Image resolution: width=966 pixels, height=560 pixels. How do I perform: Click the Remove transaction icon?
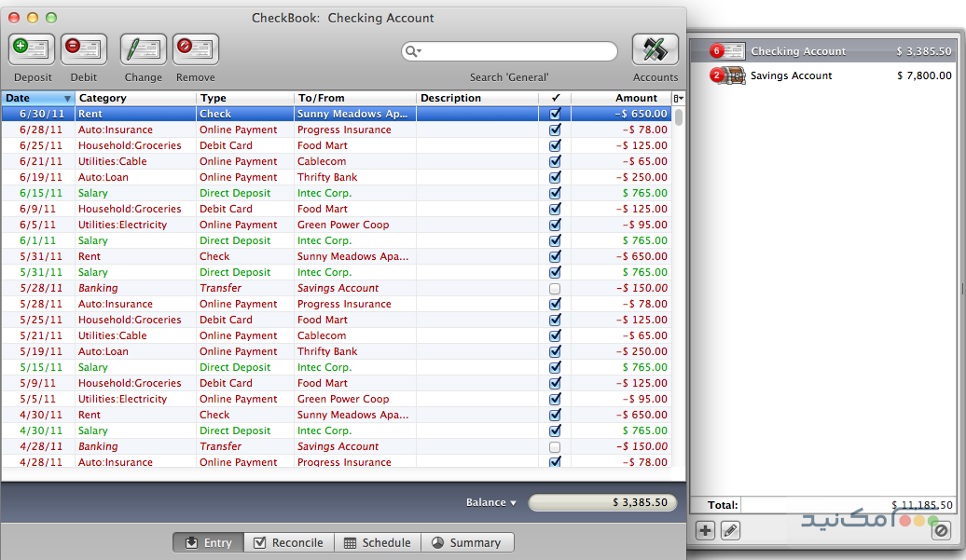click(196, 49)
